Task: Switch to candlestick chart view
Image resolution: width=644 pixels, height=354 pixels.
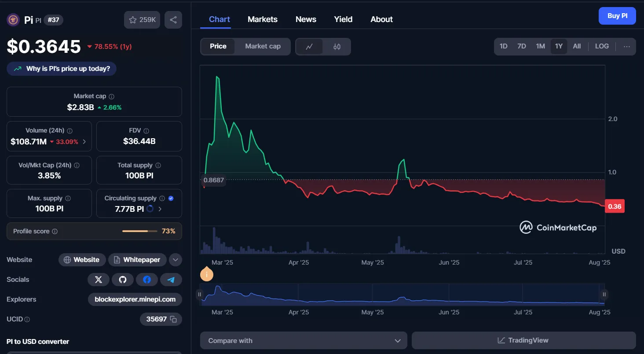Action: (x=337, y=47)
